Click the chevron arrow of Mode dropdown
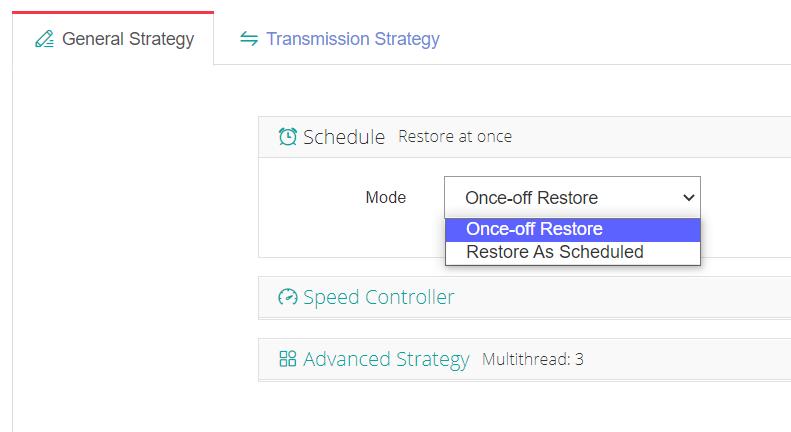Viewport: 791px width, 432px height. coord(689,198)
